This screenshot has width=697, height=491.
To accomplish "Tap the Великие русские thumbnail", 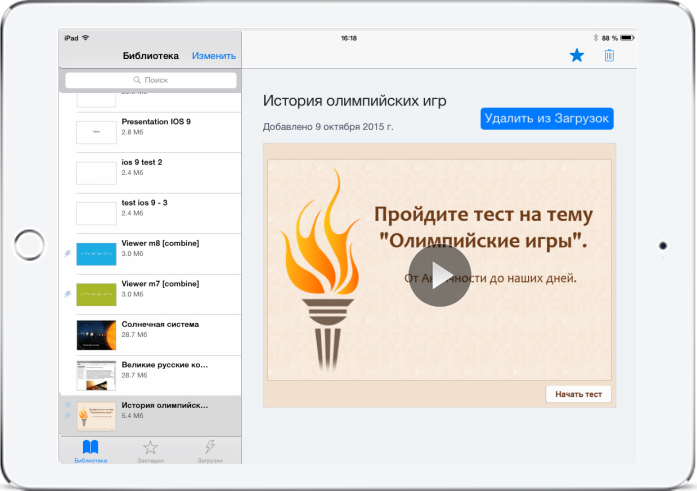I will coord(96,375).
